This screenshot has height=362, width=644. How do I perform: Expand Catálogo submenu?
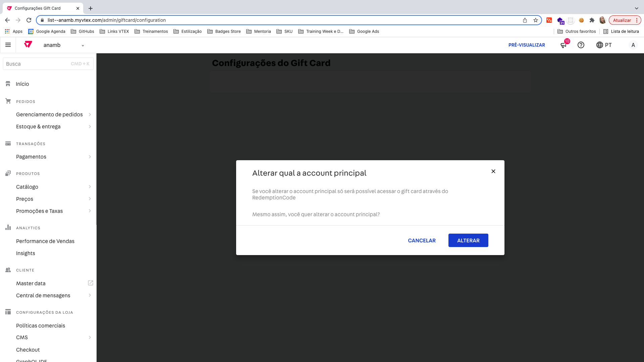click(54, 187)
